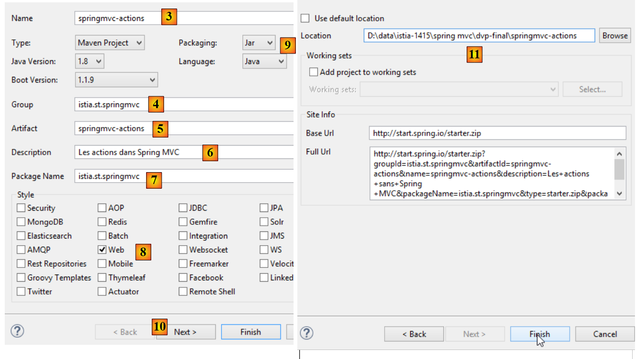Click the Next button in left dialog
The width and height of the screenshot is (644, 359).
[185, 332]
